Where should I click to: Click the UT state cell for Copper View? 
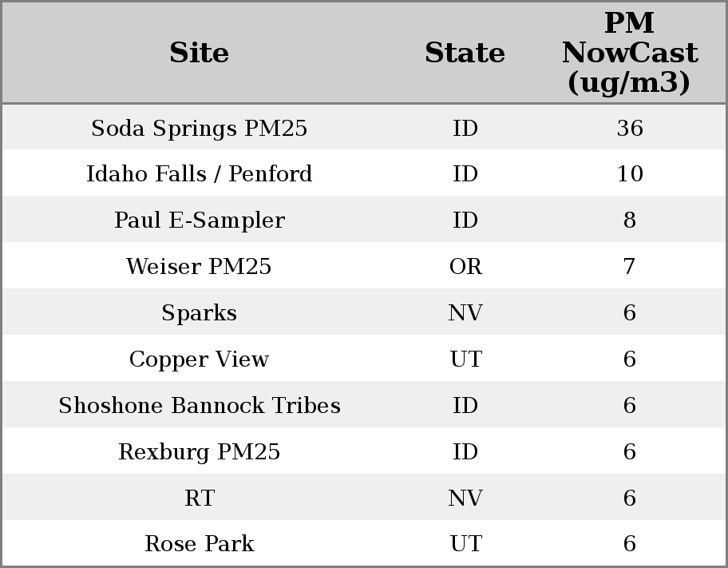(465, 359)
